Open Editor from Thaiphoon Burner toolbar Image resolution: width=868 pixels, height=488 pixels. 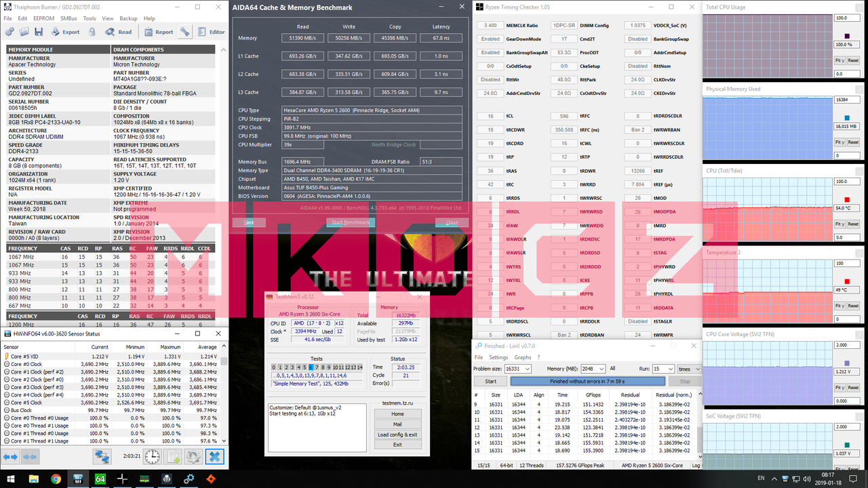point(212,32)
